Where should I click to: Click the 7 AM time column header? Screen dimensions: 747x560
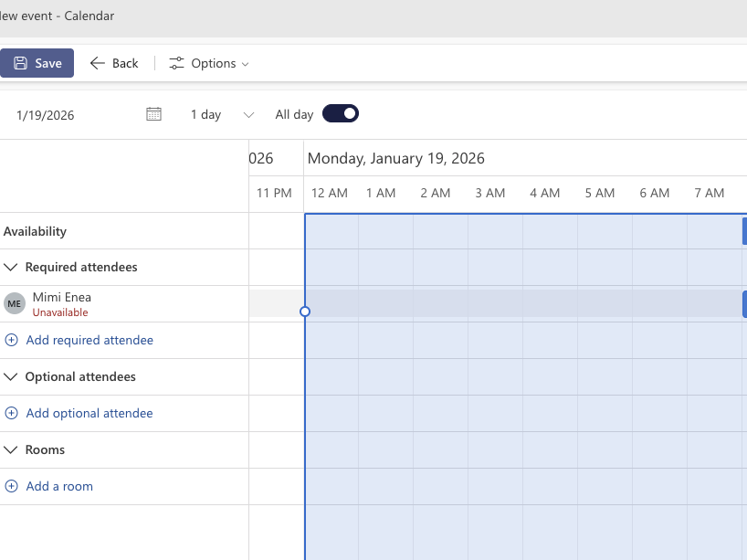point(709,193)
